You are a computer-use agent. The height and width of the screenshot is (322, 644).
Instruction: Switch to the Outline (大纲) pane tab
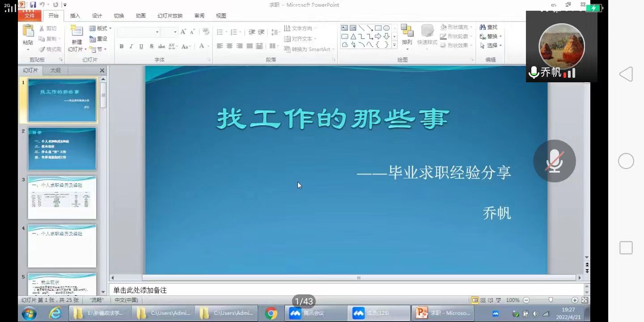(55, 71)
